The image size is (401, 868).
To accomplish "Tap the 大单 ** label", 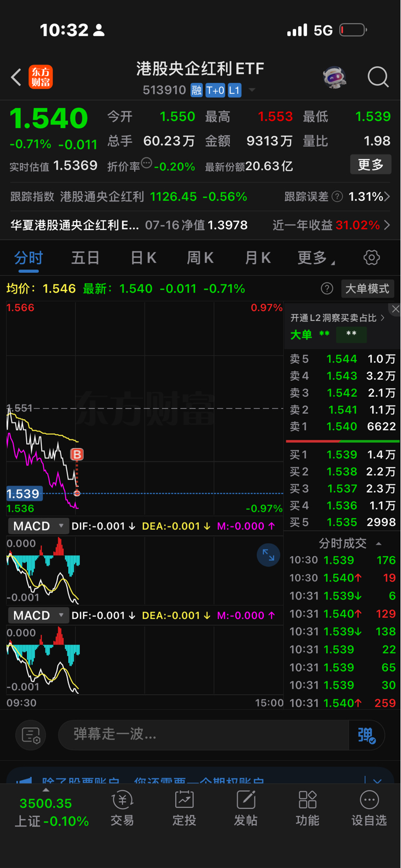I will pos(310,334).
